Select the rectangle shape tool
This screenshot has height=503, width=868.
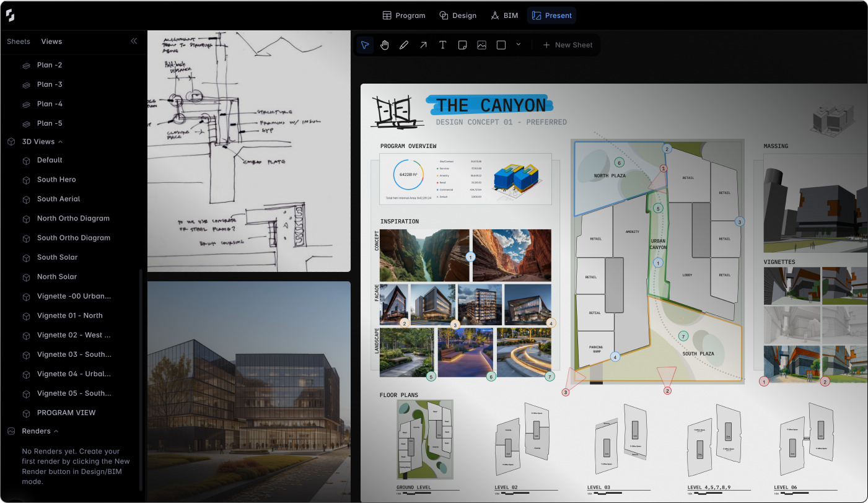point(501,44)
